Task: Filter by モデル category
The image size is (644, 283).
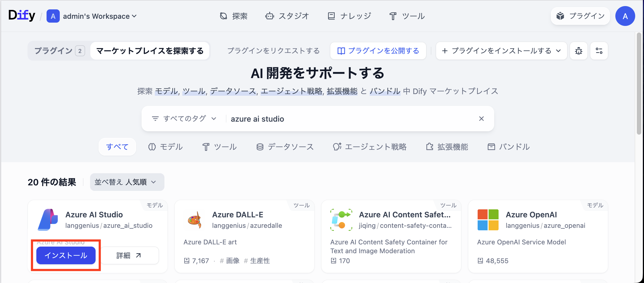Action: pyautogui.click(x=165, y=147)
